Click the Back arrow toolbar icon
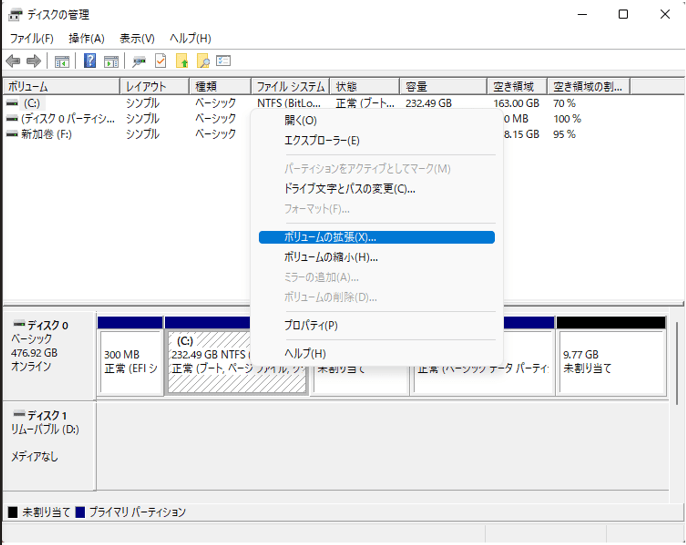The width and height of the screenshot is (686, 545). click(14, 61)
